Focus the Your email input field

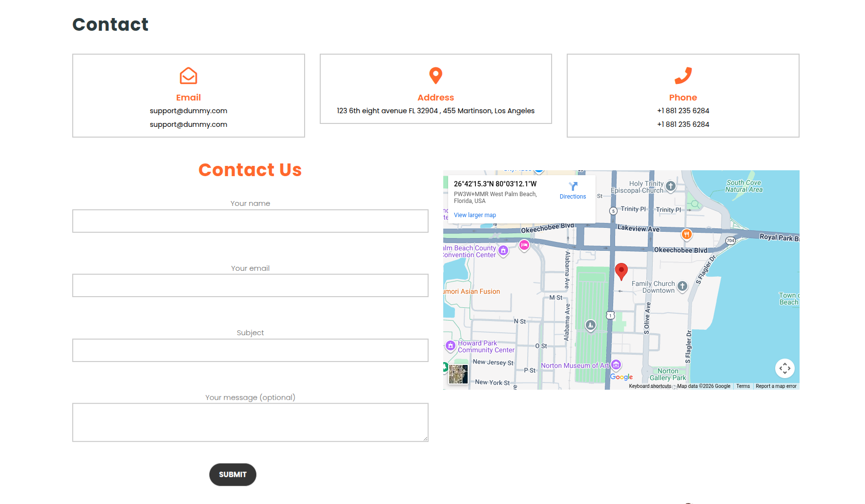[250, 285]
